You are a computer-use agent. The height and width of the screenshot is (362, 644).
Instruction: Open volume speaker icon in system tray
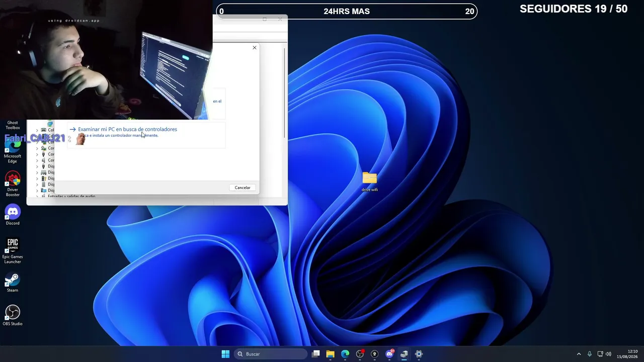pyautogui.click(x=608, y=354)
